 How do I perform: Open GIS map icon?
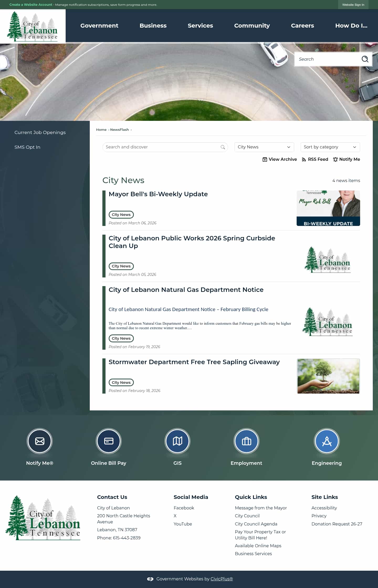click(x=177, y=441)
